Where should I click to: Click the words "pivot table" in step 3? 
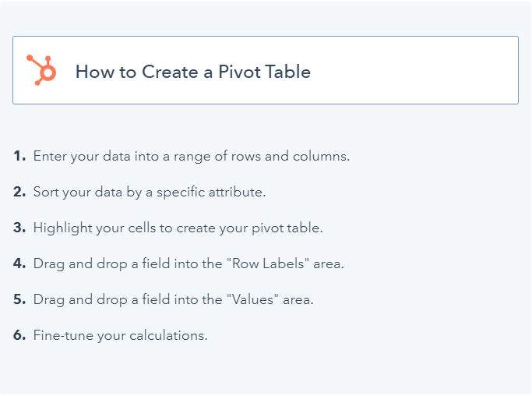(287, 228)
